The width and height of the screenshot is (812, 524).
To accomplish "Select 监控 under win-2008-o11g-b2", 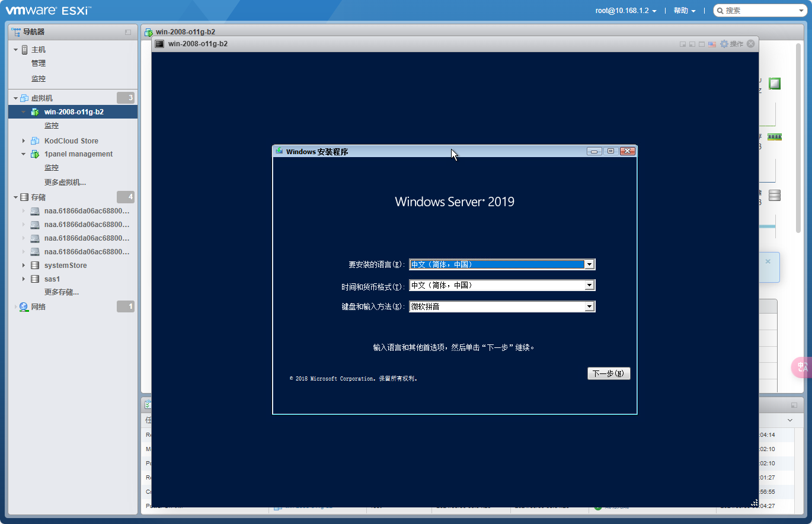I will pos(52,126).
